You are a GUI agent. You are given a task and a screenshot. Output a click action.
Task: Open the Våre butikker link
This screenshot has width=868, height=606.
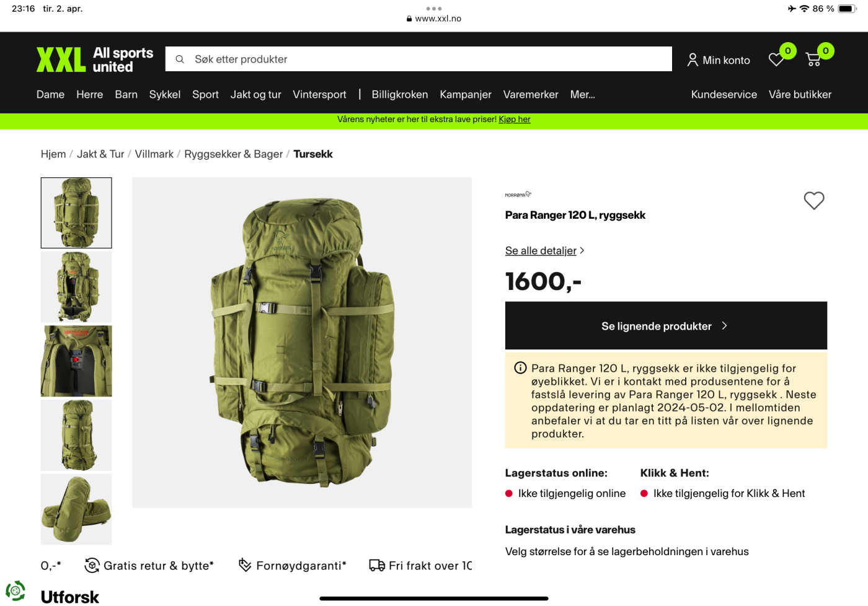click(x=800, y=94)
